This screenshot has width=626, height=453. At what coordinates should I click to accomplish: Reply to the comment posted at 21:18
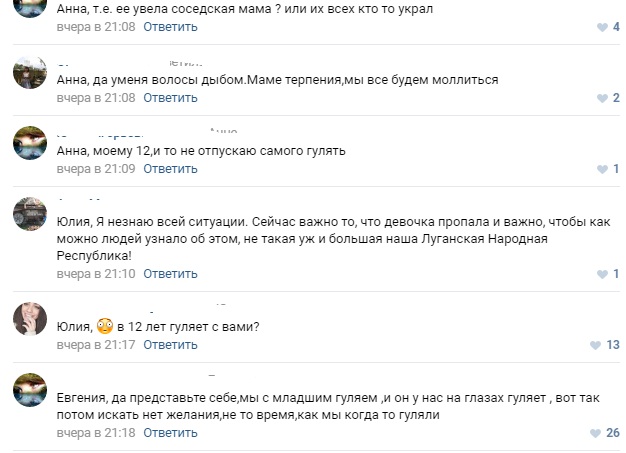170,433
